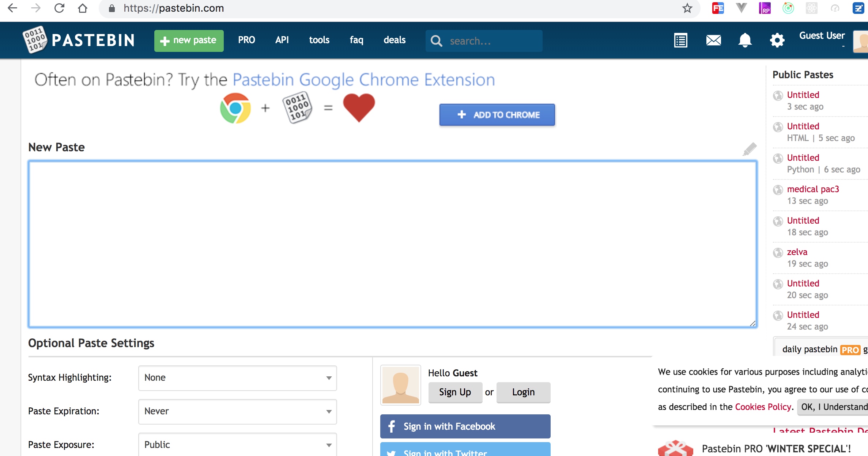Screen dimensions: 868x456
Task: Open the tools menu item
Action: [x=319, y=40]
